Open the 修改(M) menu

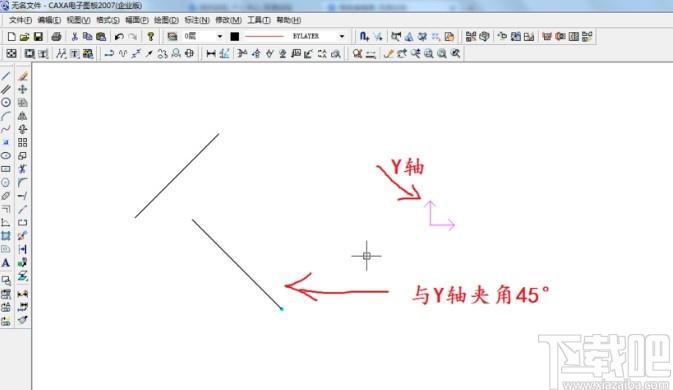click(228, 20)
